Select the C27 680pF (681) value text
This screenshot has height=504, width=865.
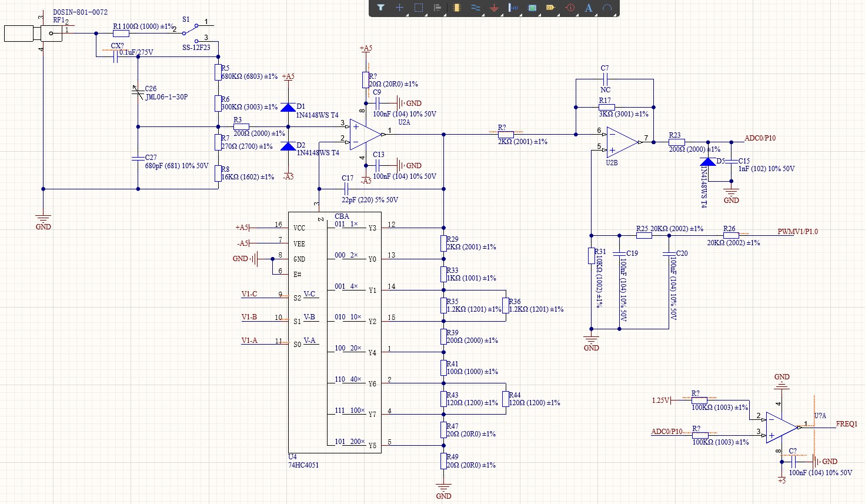[x=176, y=166]
